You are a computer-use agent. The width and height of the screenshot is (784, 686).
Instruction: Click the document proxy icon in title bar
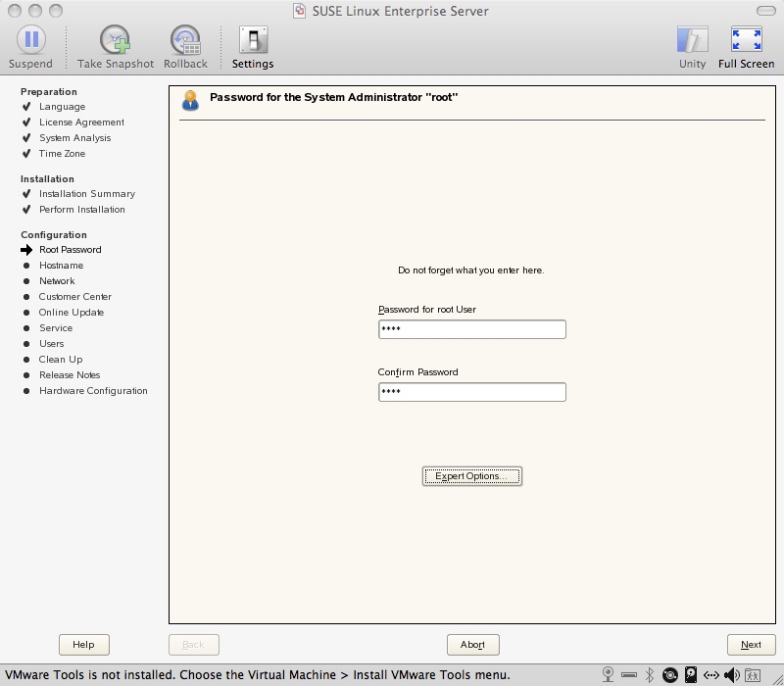300,11
